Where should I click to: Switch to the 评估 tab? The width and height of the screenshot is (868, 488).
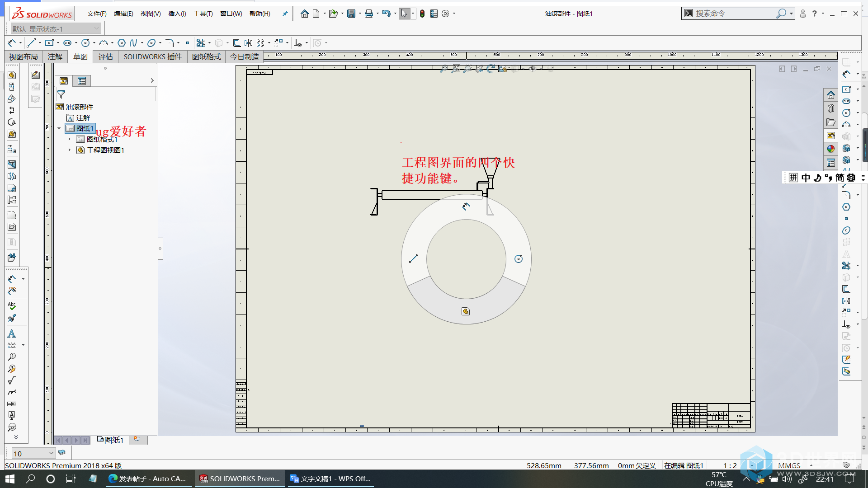coord(106,56)
